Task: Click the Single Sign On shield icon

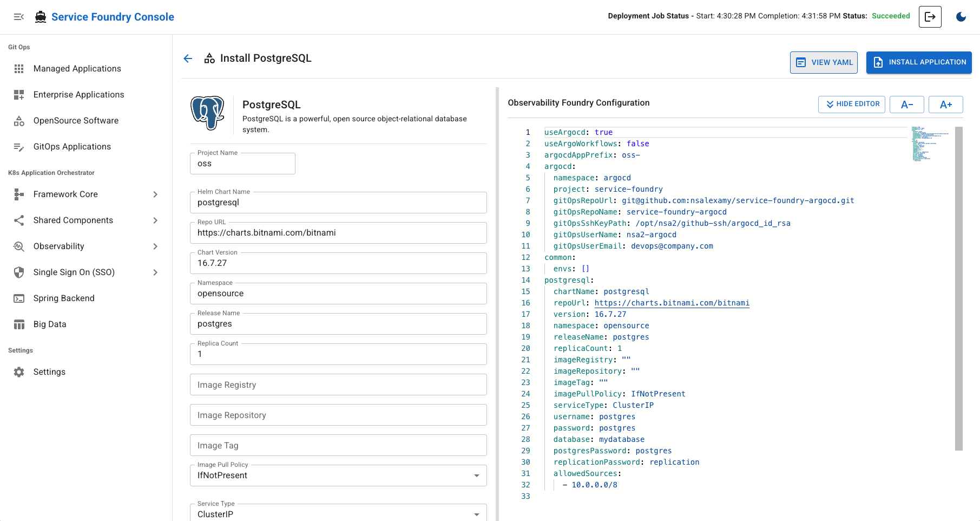Action: click(x=19, y=272)
